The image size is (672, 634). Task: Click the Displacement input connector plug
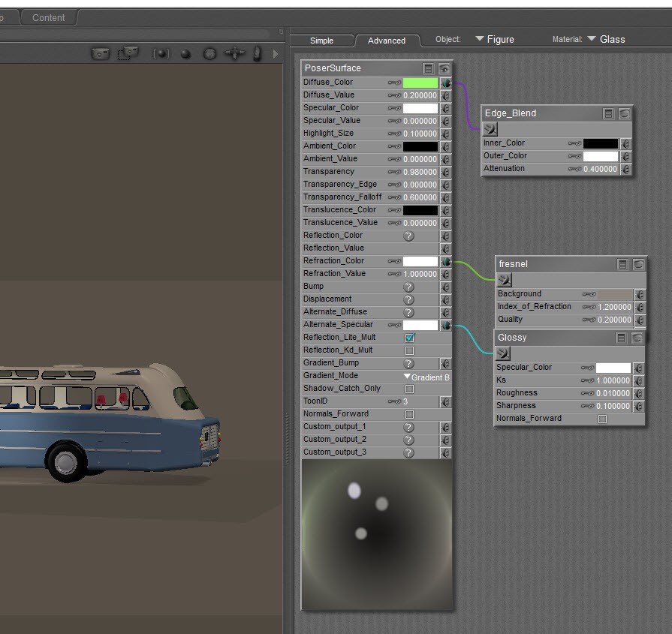click(x=446, y=300)
